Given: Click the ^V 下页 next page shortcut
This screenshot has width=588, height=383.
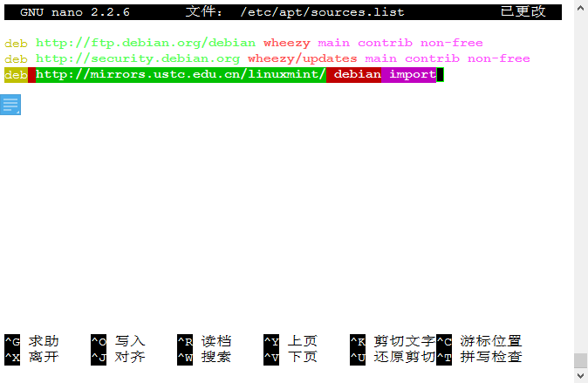Looking at the screenshot, I should tap(291, 357).
